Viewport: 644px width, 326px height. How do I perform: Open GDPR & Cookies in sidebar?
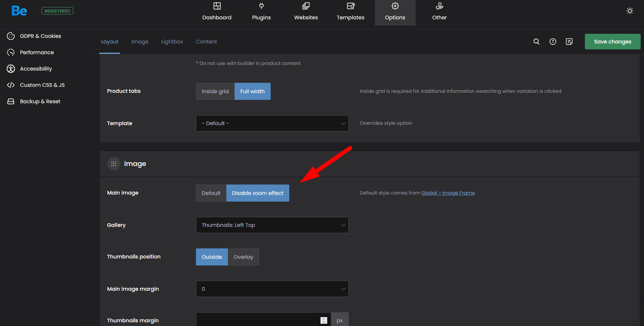coord(41,36)
